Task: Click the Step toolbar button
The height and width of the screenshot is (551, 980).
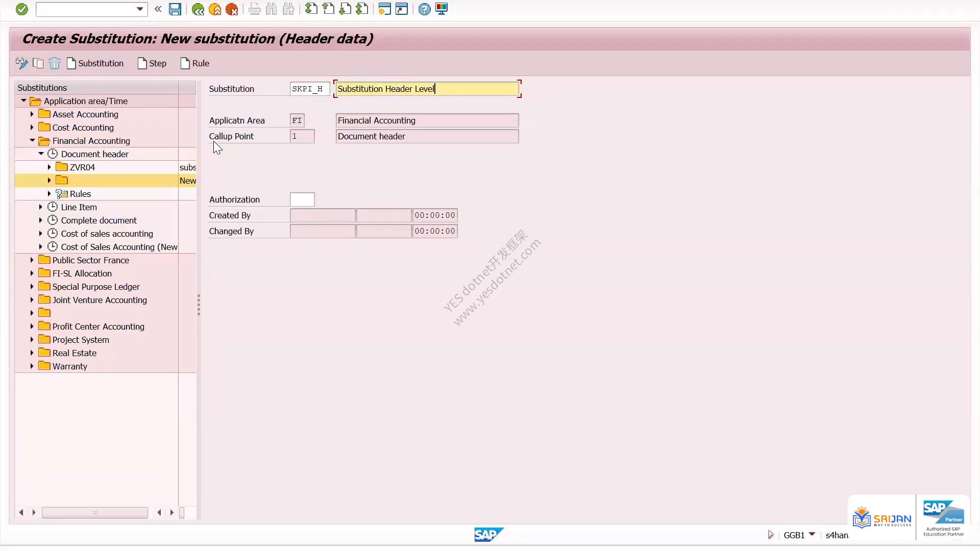Action: 152,63
